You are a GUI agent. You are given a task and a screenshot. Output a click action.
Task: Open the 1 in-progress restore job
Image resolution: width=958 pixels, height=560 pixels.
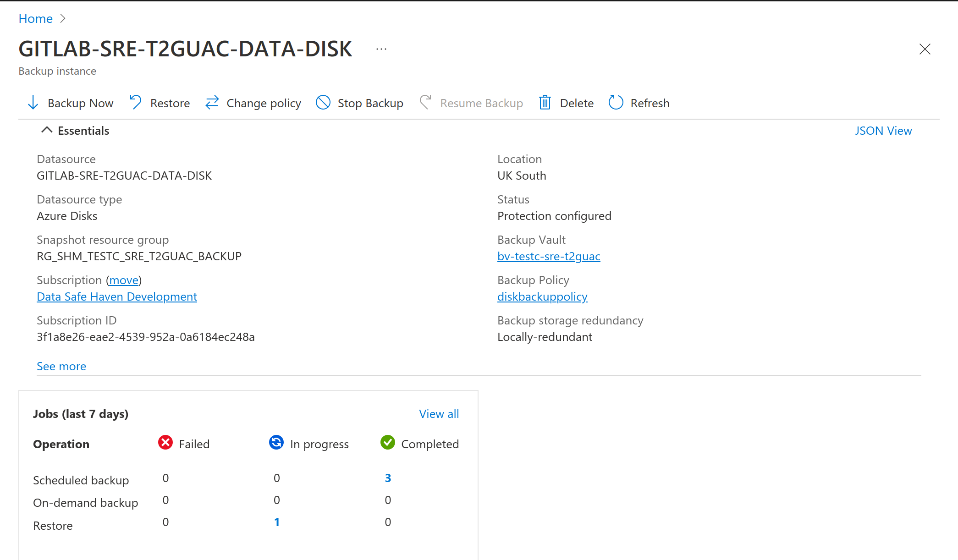point(277,522)
